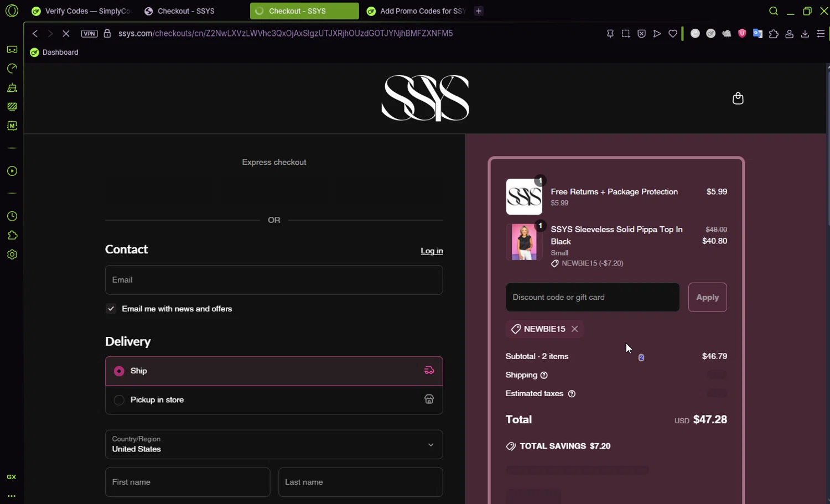Click the red U shield extension
This screenshot has width=830, height=504.
click(x=743, y=34)
